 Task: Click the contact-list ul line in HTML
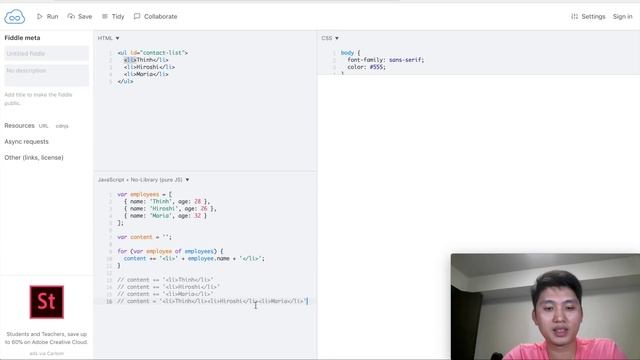point(153,53)
